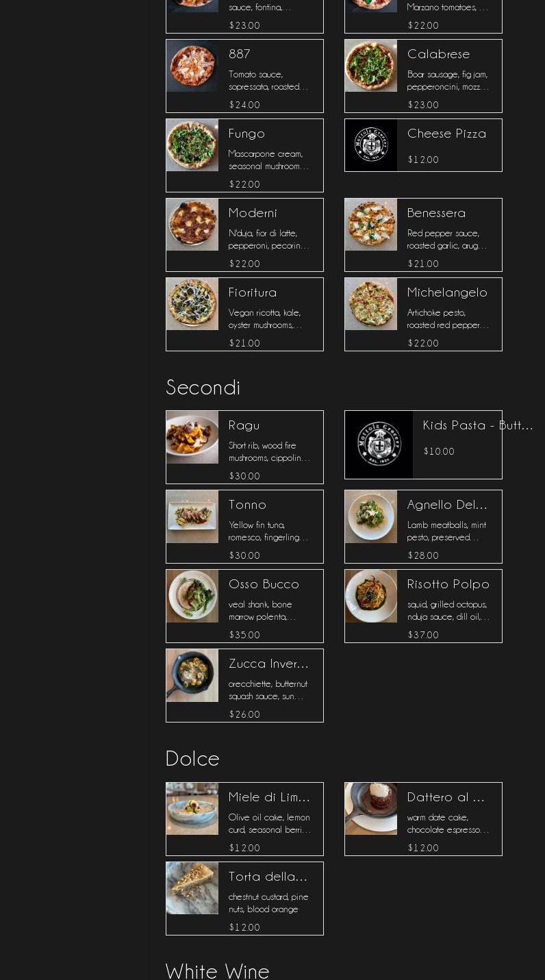Select the Michelangelo pizza title
The image size is (545, 980).
tap(447, 292)
